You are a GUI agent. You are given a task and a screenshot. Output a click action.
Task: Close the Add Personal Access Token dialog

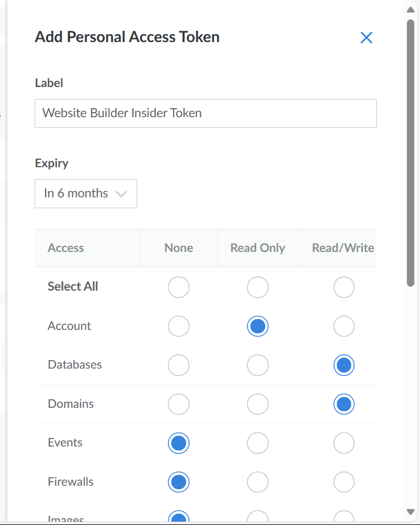(x=366, y=38)
